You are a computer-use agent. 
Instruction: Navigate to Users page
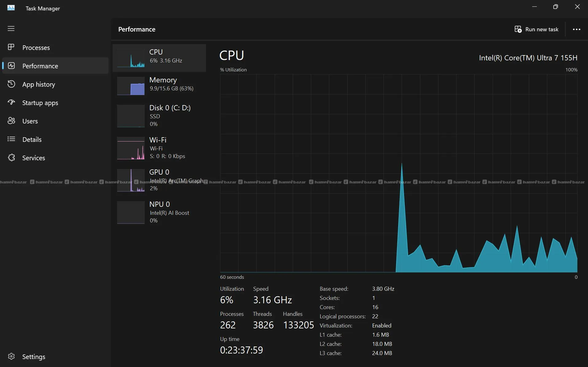pos(55,121)
